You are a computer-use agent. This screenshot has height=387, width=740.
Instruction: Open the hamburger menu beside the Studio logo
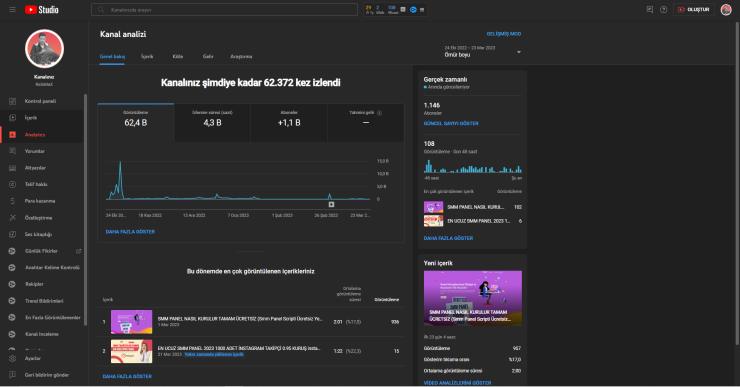[x=12, y=9]
